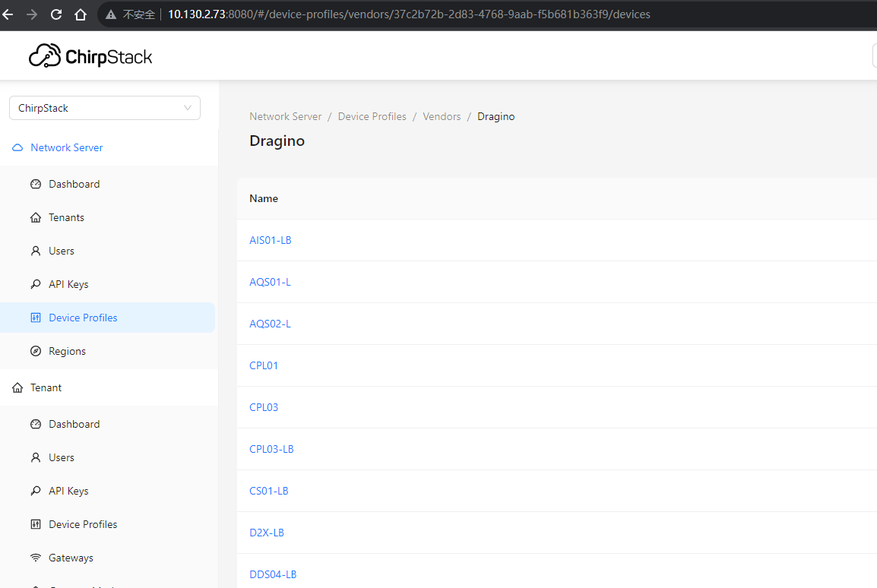Click Device Profiles breadcrumb link
Viewport: 877px width, 588px height.
click(372, 116)
